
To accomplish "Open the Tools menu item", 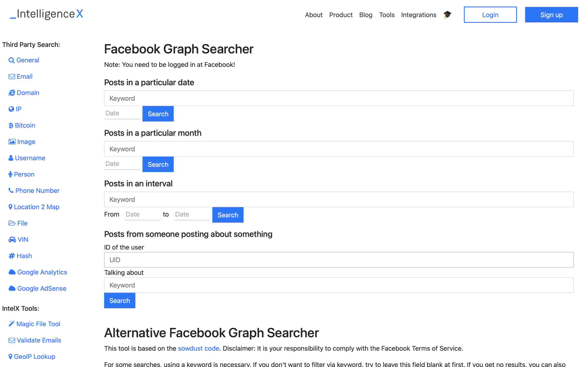I will [386, 15].
